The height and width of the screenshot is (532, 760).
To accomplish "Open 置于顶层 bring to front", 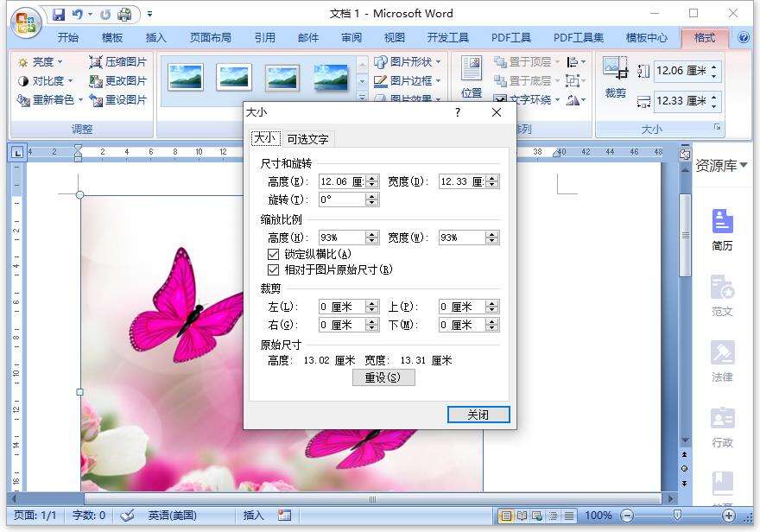I will point(526,62).
